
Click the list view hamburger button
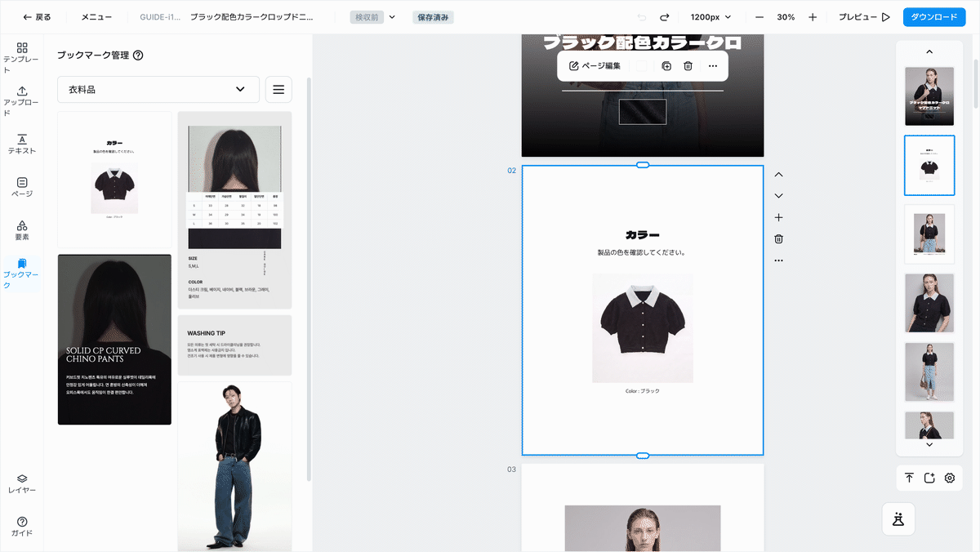pos(278,89)
